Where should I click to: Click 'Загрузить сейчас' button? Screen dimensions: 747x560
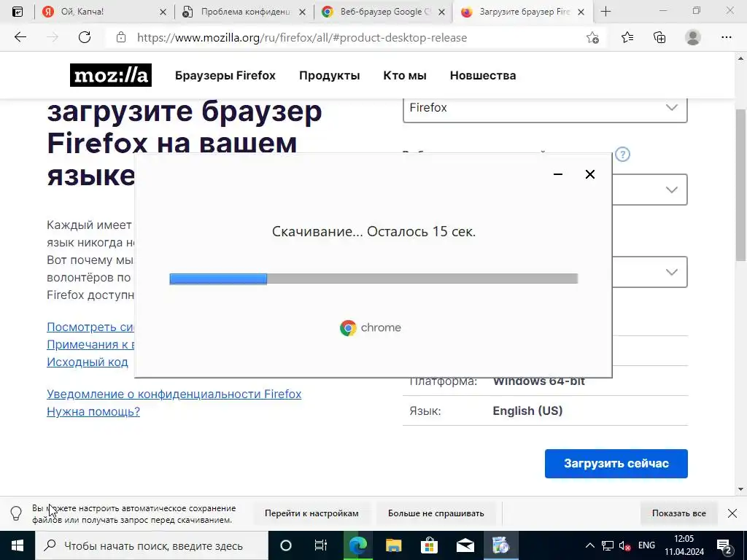click(x=616, y=463)
